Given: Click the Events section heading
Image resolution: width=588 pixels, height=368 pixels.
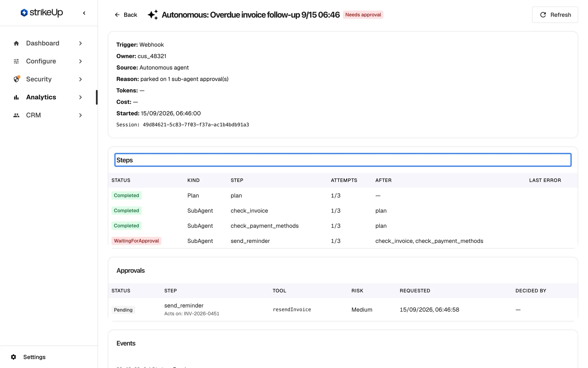Looking at the screenshot, I should 126,343.
